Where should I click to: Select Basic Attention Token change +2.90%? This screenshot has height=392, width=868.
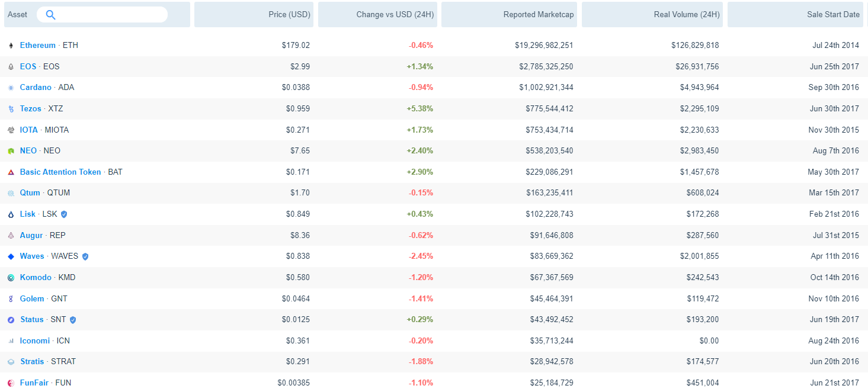coord(420,172)
